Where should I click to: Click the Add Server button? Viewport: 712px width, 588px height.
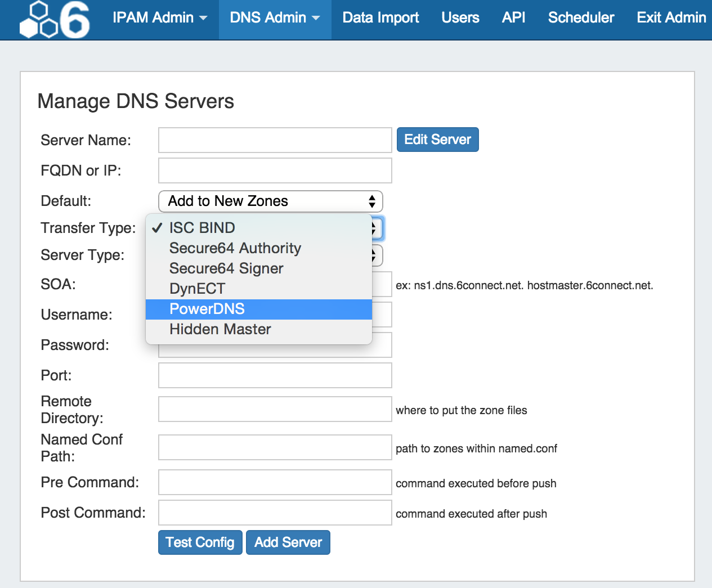tap(288, 542)
